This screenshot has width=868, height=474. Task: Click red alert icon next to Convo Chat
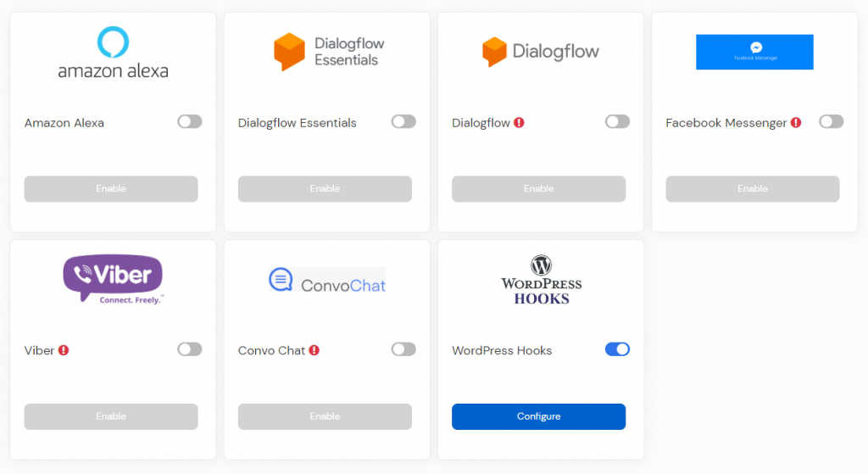pos(314,350)
